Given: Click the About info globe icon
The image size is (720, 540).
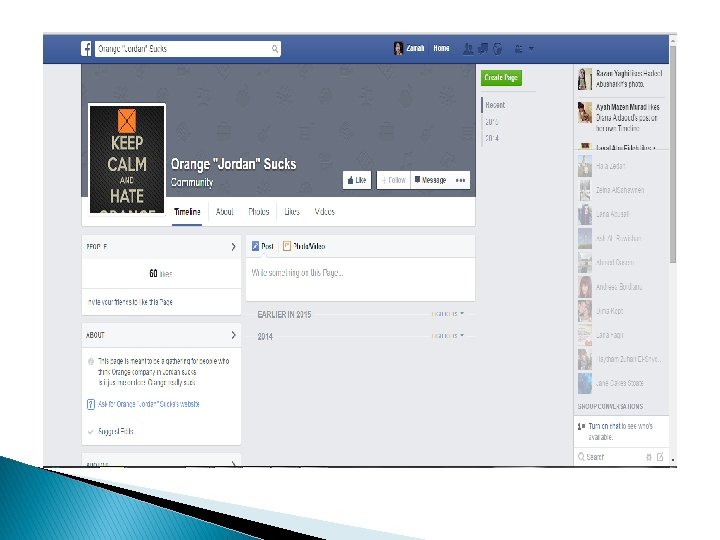Looking at the screenshot, I should click(x=91, y=361).
